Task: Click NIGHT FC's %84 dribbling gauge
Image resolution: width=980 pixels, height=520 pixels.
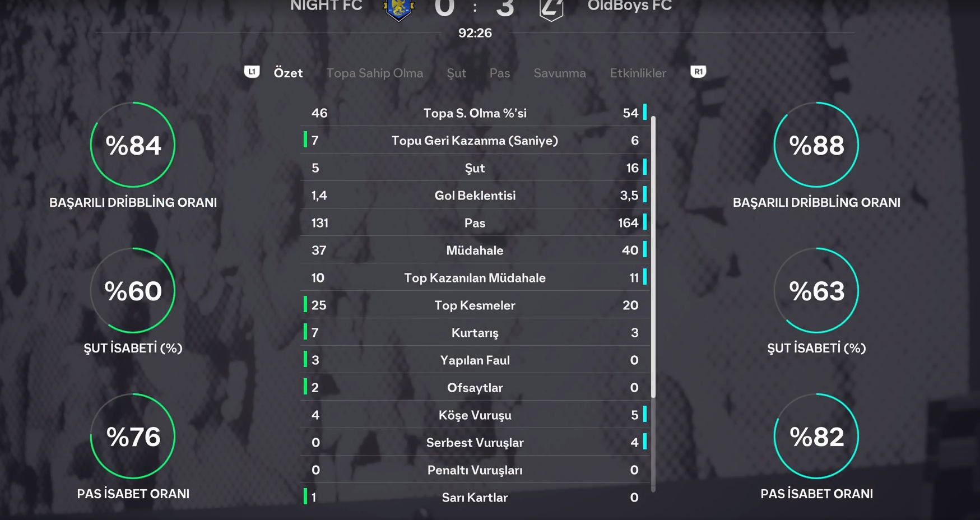Action: pos(133,145)
